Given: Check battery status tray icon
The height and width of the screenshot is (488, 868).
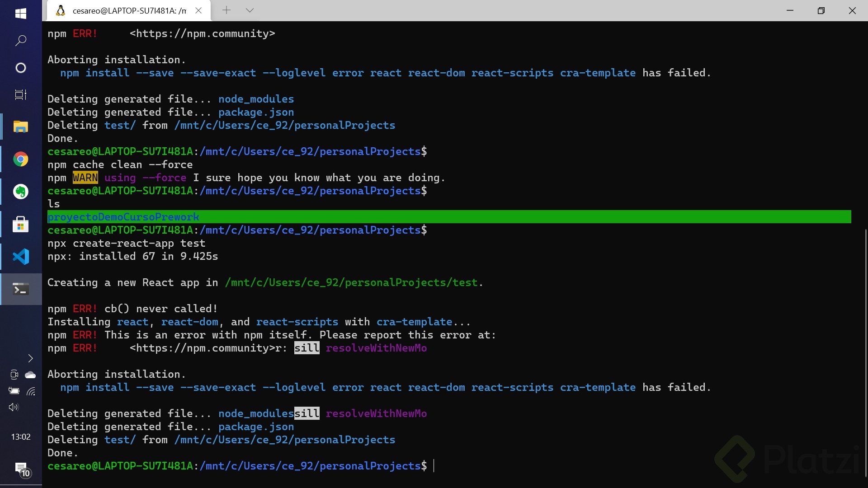Looking at the screenshot, I should (14, 391).
